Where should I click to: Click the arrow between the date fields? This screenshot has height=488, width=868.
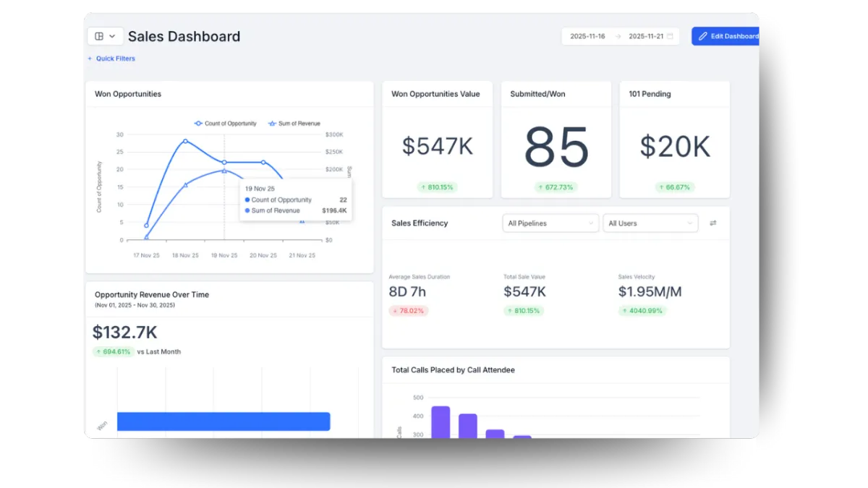(x=618, y=36)
